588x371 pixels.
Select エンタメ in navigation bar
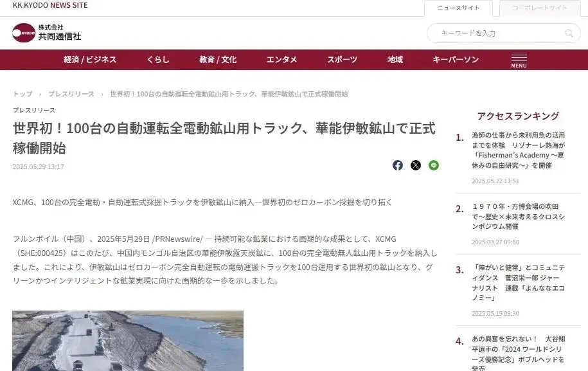[x=281, y=60]
